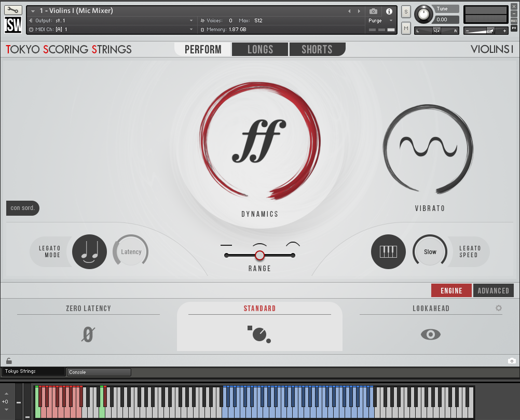520x420 pixels.
Task: Select LOOKAHEAD engine mode
Action: point(431,309)
